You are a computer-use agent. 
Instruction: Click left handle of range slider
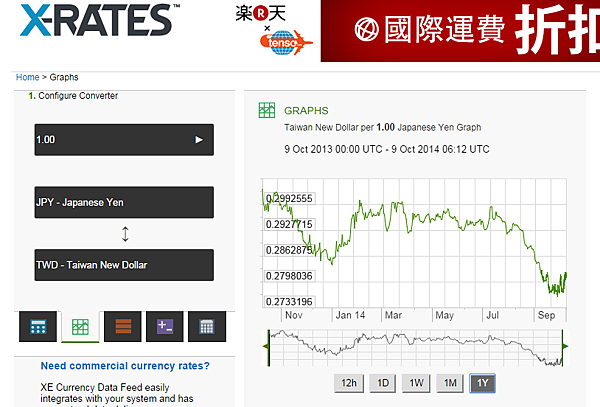(267, 347)
